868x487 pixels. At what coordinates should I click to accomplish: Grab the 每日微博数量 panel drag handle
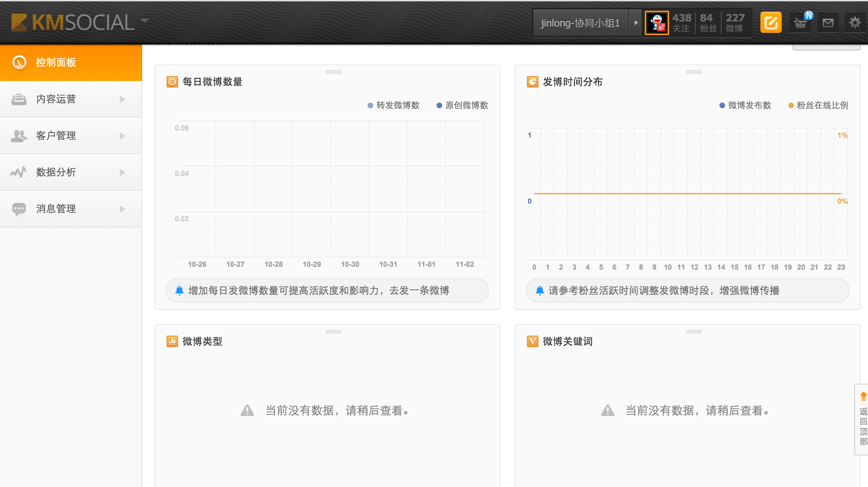point(333,72)
